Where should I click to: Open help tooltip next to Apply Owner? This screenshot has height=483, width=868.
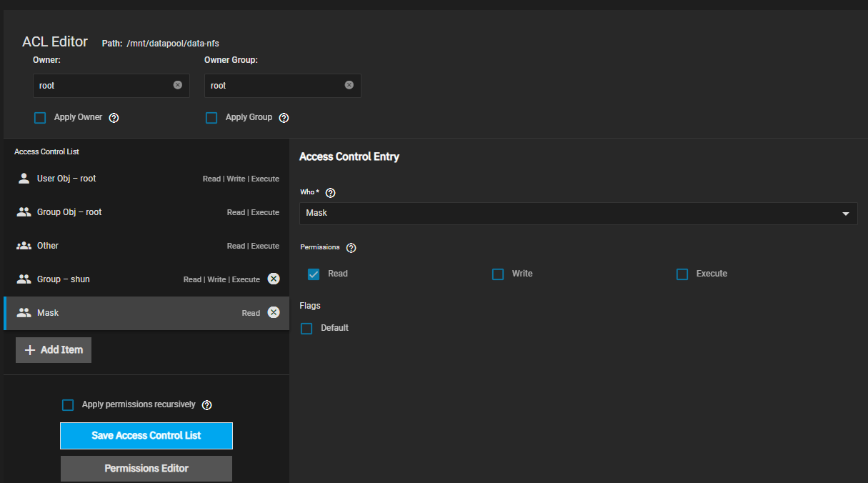coord(114,118)
